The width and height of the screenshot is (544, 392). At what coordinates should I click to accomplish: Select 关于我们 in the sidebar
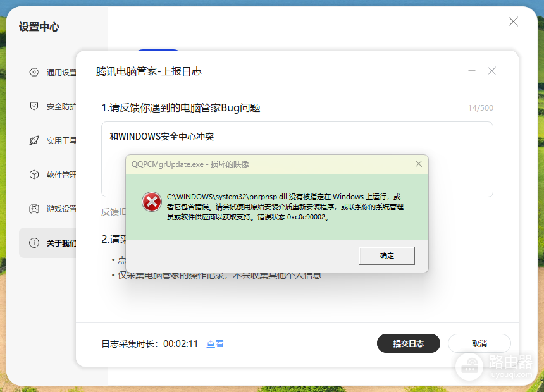click(x=48, y=243)
